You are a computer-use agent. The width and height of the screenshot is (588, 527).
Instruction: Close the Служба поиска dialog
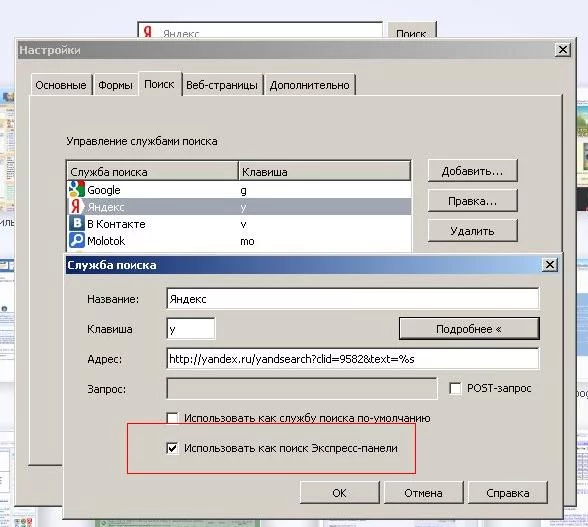(550, 265)
